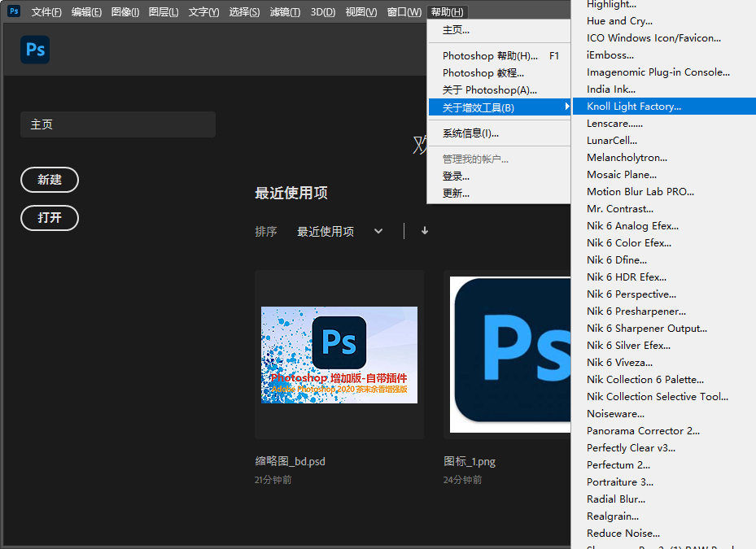
Task: Select Melancholytron... entry
Action: click(663, 158)
